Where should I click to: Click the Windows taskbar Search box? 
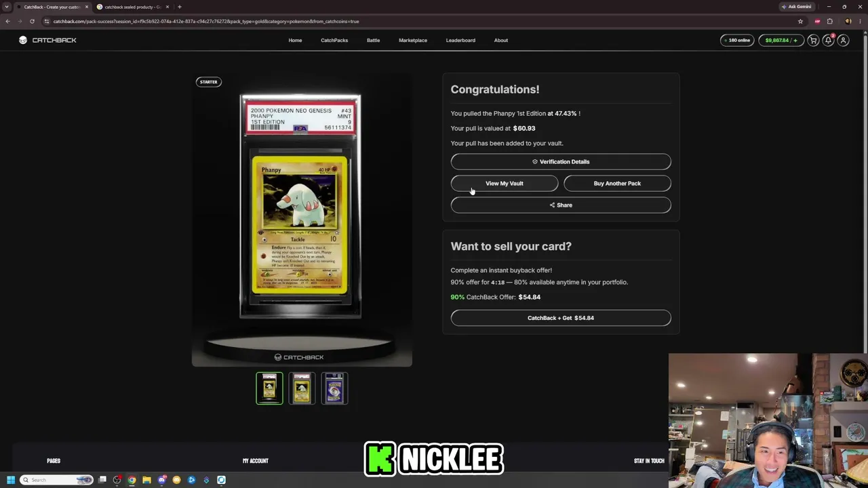pos(56,480)
